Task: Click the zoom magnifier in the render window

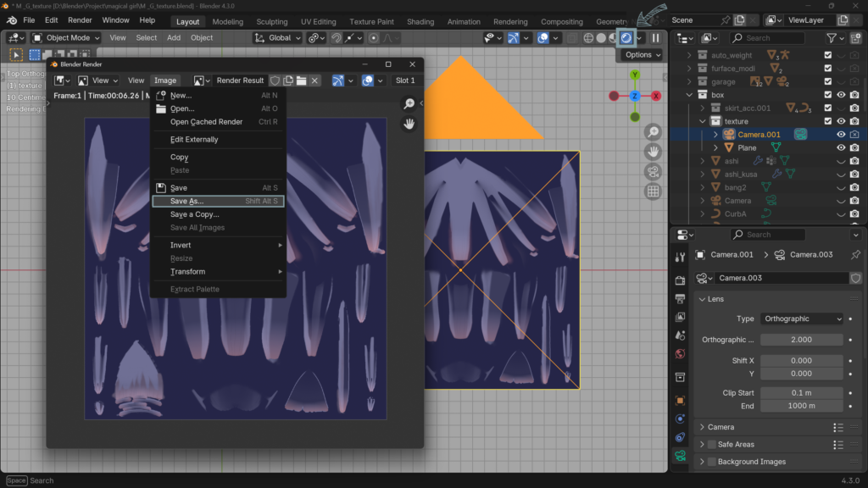Action: (x=409, y=103)
